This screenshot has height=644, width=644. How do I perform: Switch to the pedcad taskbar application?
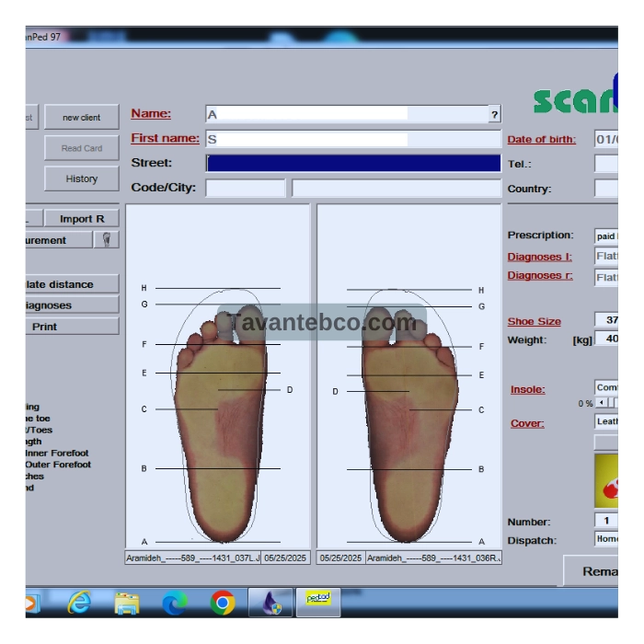tap(318, 601)
